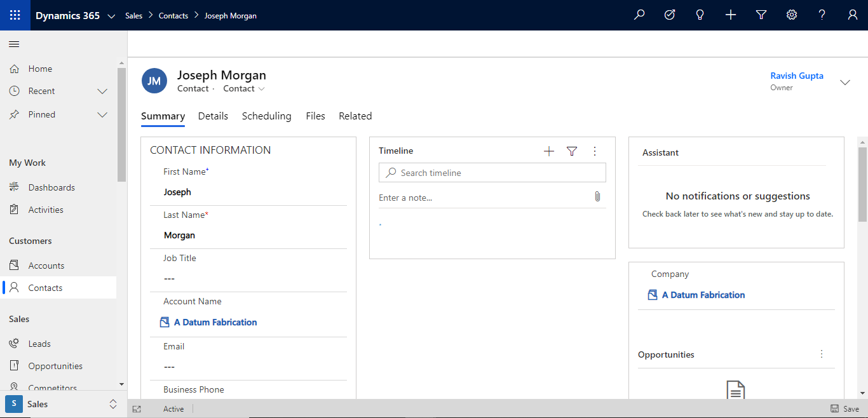Click the pop-out icon in status bar
This screenshot has height=418, width=868.
pyautogui.click(x=137, y=409)
